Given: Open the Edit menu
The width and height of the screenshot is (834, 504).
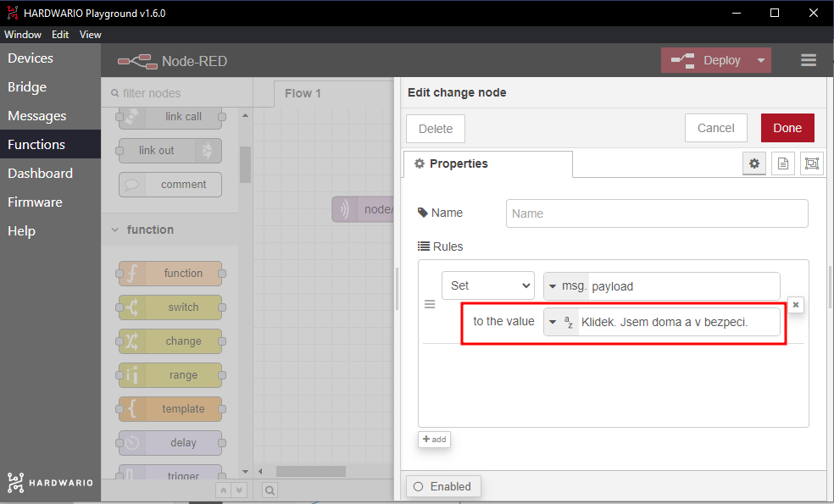Looking at the screenshot, I should pyautogui.click(x=60, y=35).
